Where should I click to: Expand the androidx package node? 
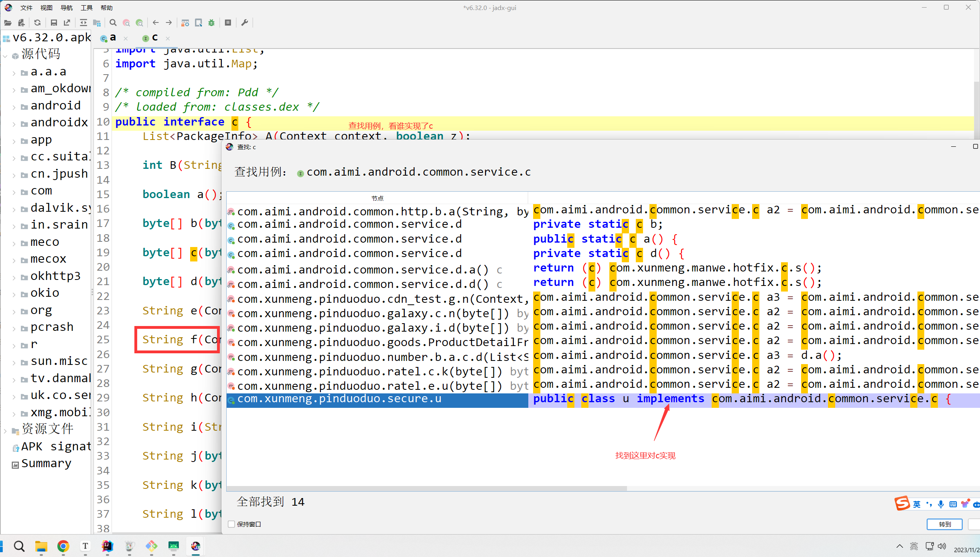click(14, 124)
